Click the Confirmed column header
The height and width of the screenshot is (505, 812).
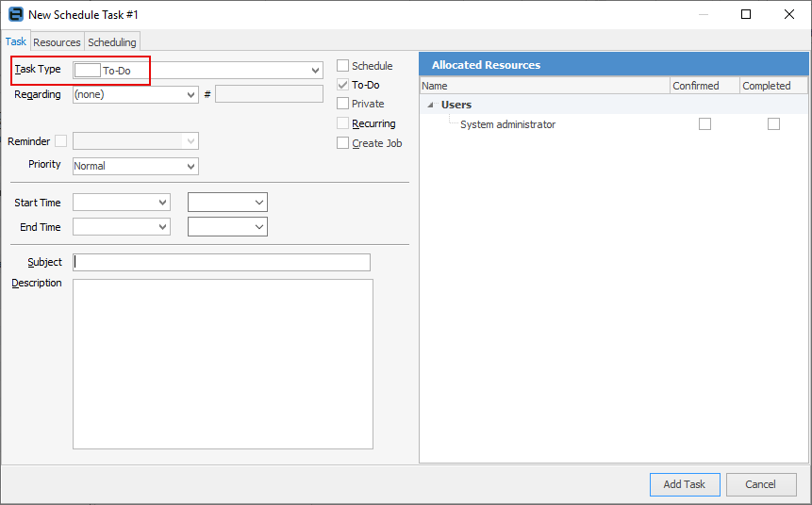click(704, 86)
